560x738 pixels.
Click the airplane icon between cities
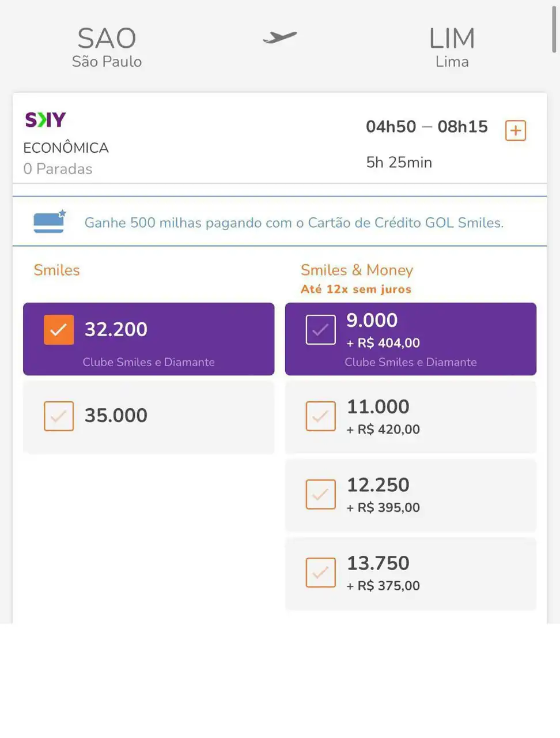(x=280, y=37)
